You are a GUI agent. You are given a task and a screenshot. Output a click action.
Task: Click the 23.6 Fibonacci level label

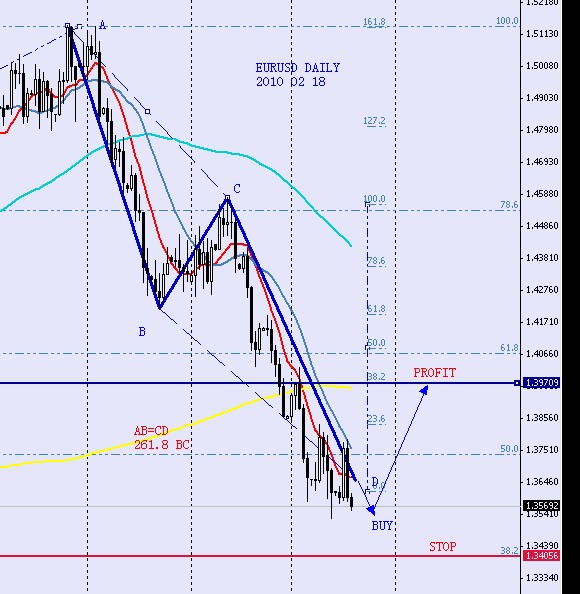click(x=376, y=419)
